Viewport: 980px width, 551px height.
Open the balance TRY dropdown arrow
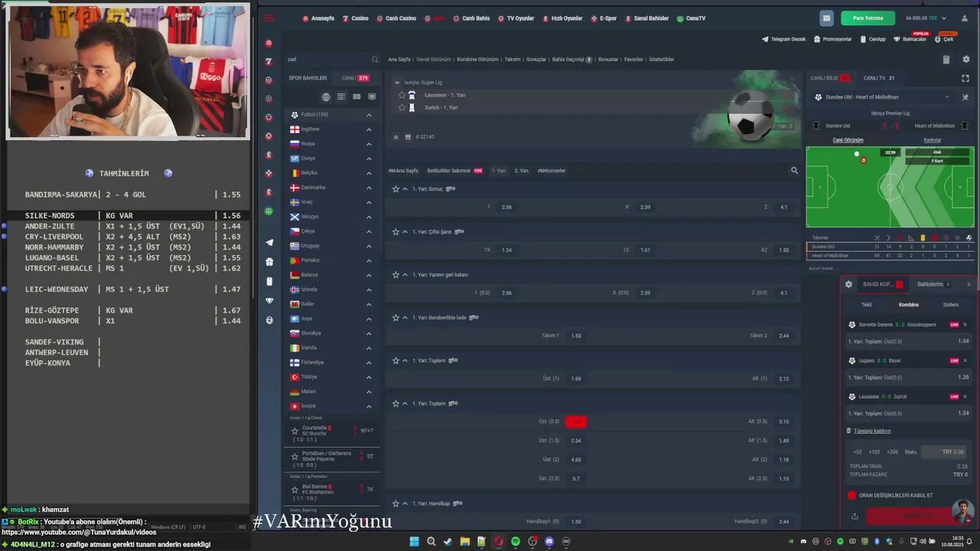coord(943,18)
